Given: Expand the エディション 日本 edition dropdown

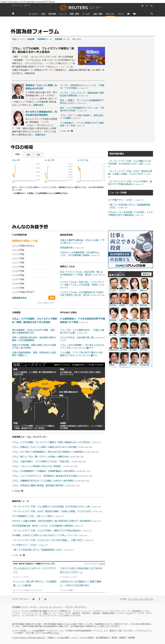Looking at the screenshot, I should (21, 5).
